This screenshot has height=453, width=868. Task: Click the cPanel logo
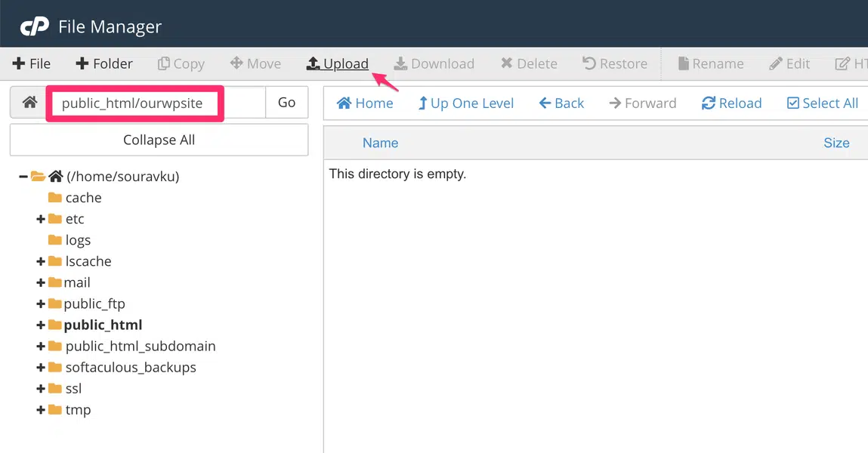[x=35, y=27]
